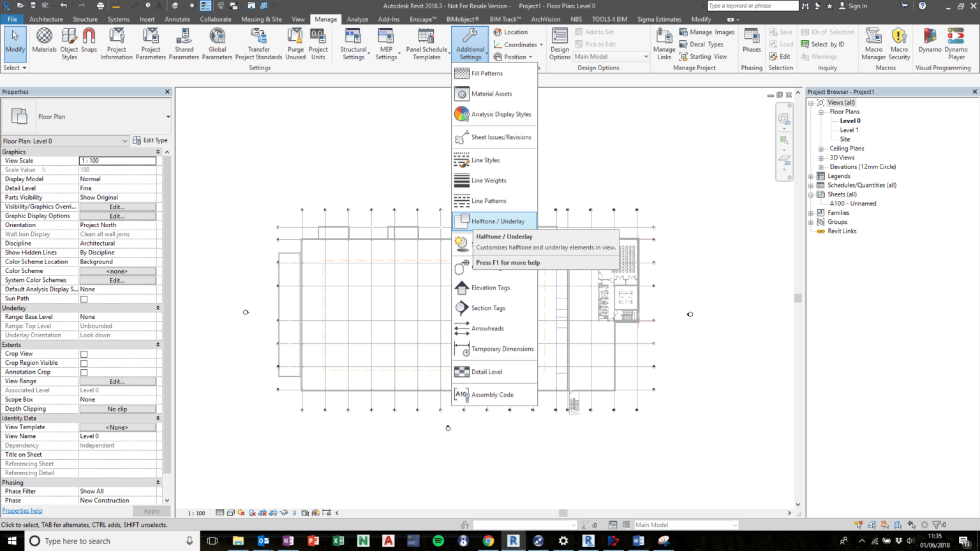980x551 pixels.
Task: Select Level 1 in Project Browser
Action: pyautogui.click(x=849, y=130)
